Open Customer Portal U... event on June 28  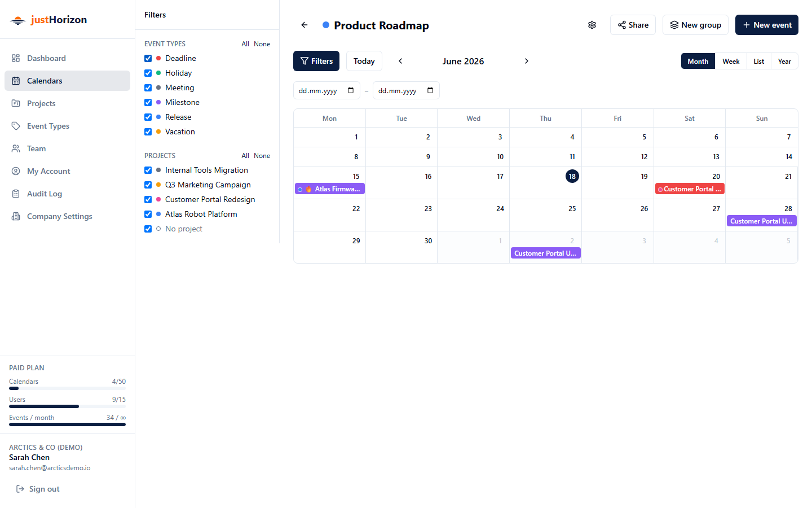pyautogui.click(x=762, y=221)
